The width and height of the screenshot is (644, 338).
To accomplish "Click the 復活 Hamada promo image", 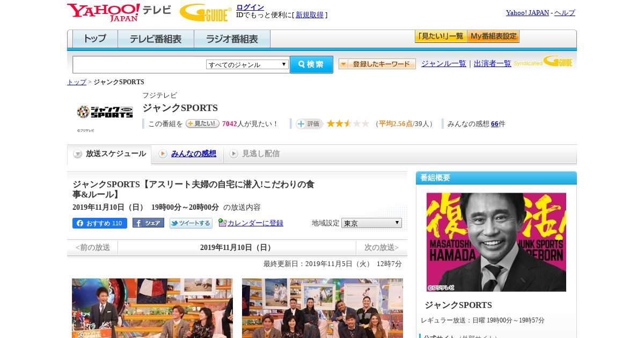I will 496,242.
